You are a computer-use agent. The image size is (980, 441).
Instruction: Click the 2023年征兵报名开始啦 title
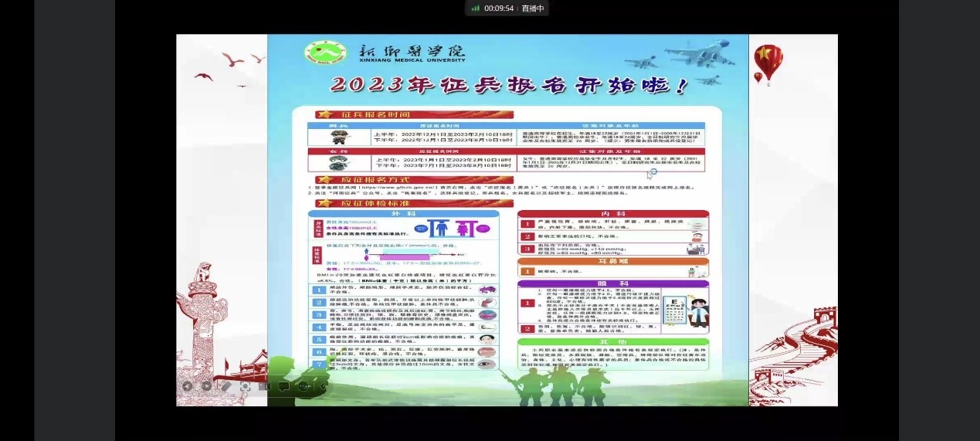coord(508,84)
